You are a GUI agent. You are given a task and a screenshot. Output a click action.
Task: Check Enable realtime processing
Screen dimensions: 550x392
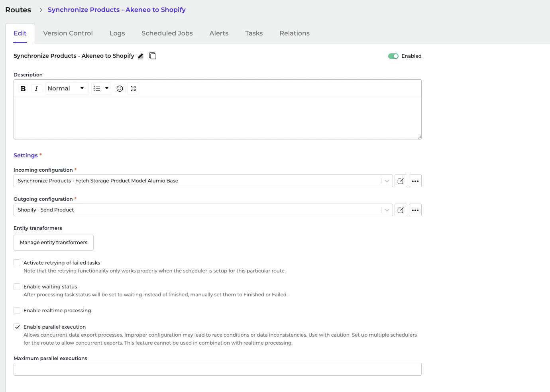tap(17, 311)
